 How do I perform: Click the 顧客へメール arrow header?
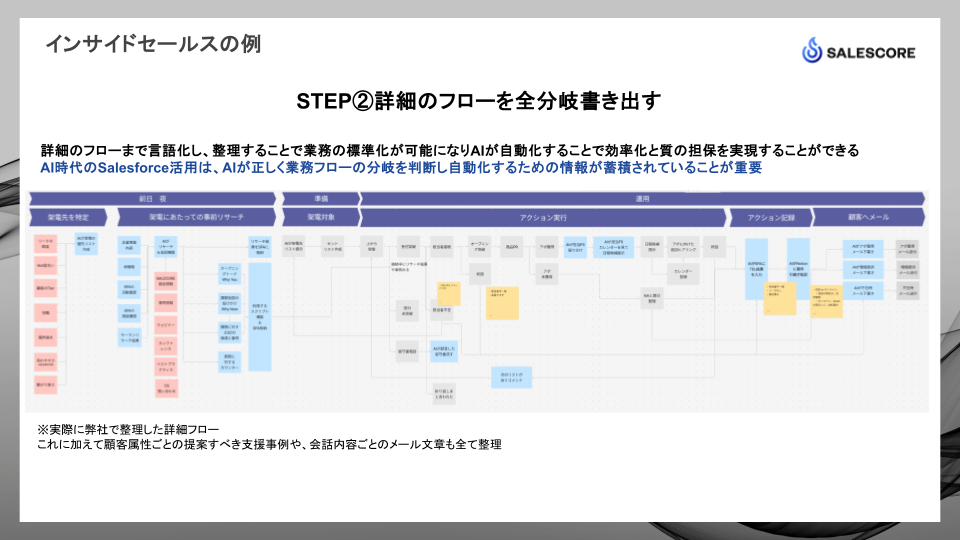[868, 217]
